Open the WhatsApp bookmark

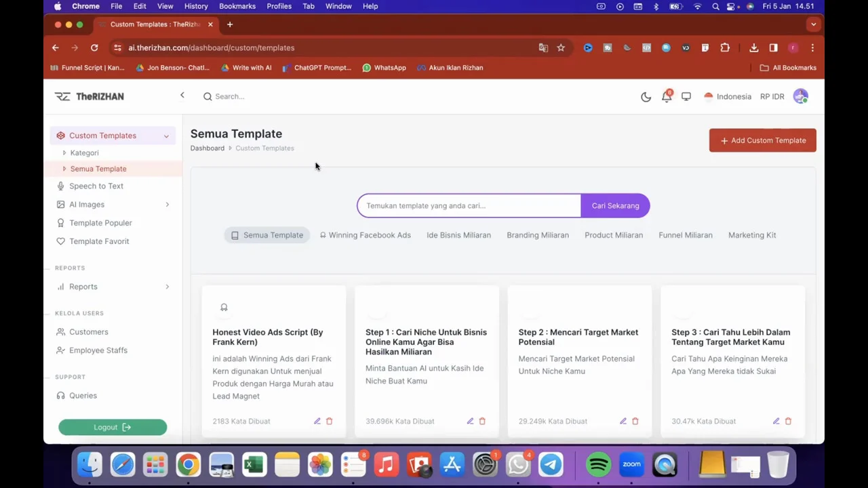[384, 68]
